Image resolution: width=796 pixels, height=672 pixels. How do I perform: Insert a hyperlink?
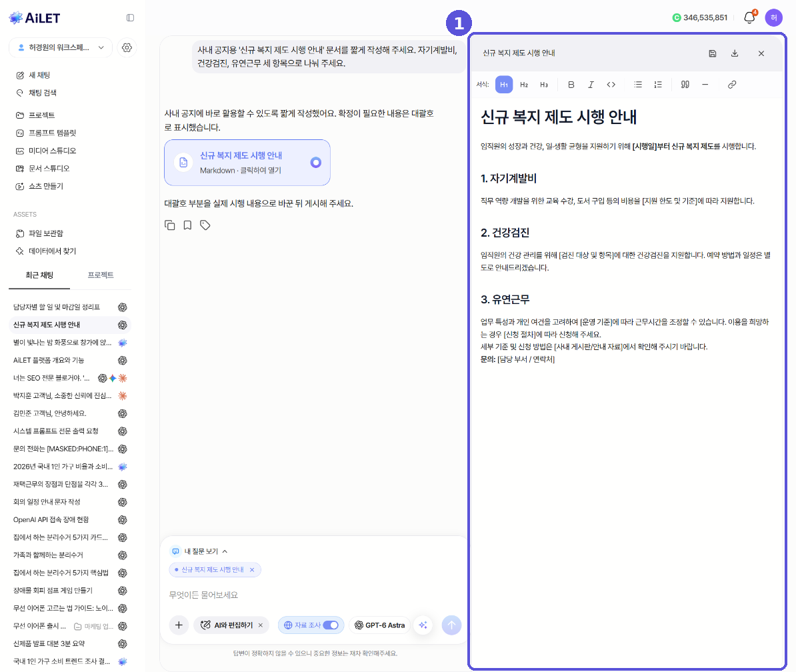coord(732,85)
